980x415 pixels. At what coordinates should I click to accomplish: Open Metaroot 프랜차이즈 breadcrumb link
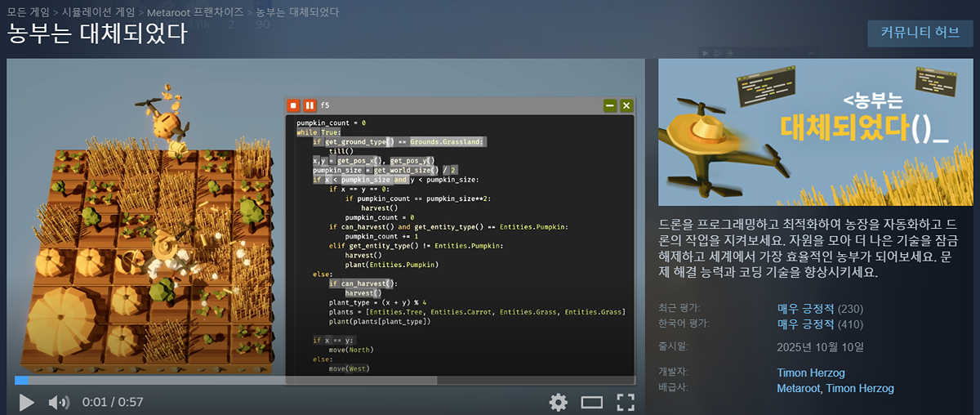tap(194, 12)
